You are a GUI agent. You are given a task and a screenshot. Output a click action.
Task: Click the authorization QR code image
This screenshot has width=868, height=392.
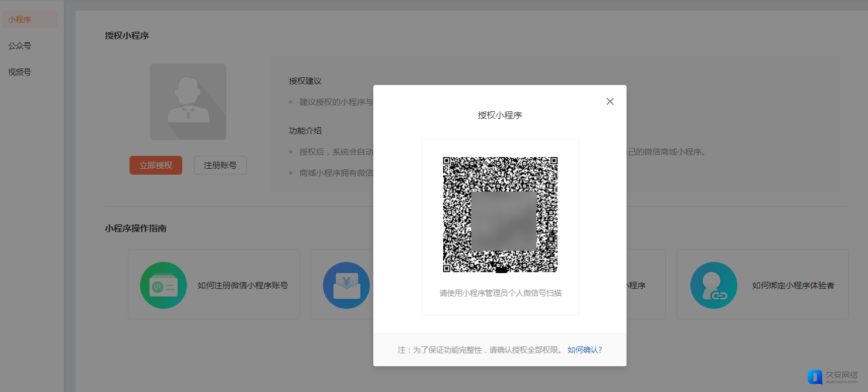500,214
